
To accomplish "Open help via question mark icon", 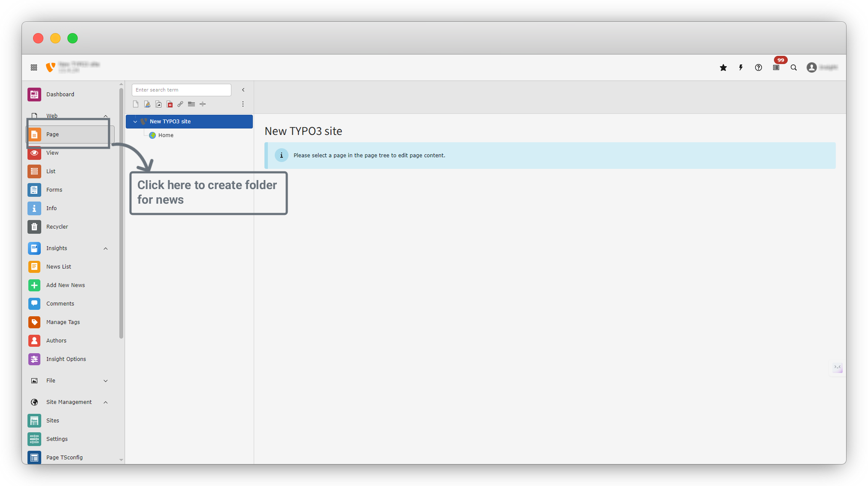I will pos(759,67).
